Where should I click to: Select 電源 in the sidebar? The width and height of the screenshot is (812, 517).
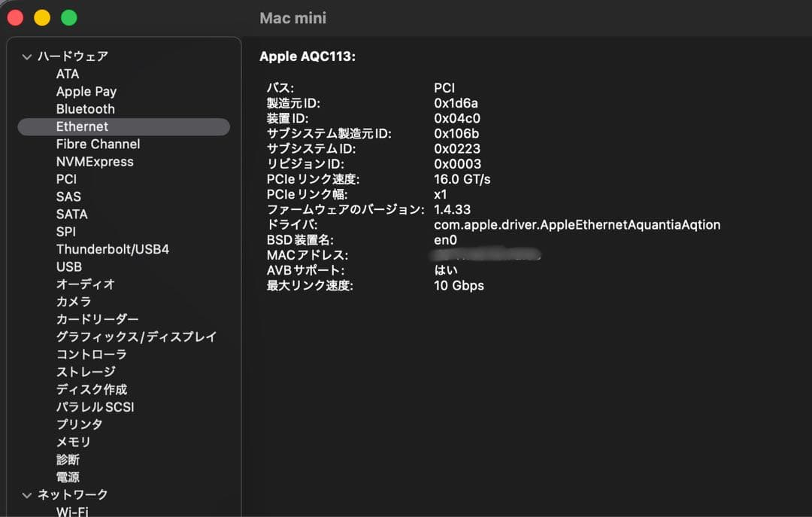[x=68, y=477]
